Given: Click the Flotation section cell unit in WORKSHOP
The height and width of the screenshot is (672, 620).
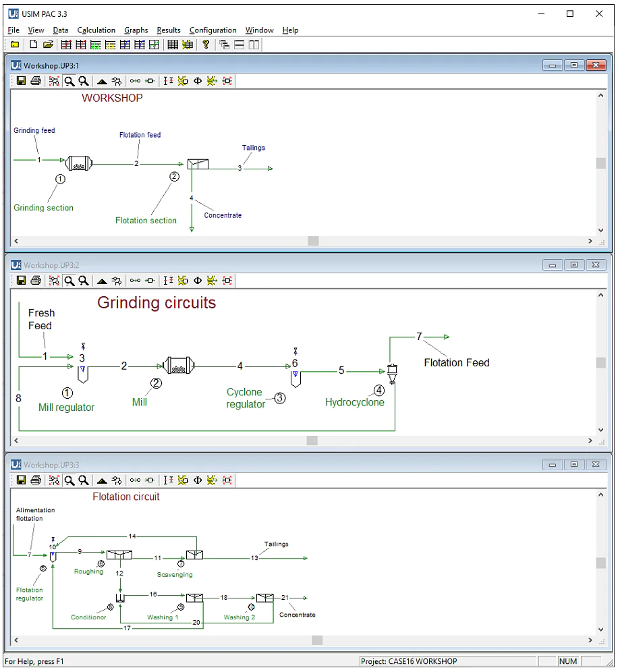Looking at the screenshot, I should (x=198, y=164).
